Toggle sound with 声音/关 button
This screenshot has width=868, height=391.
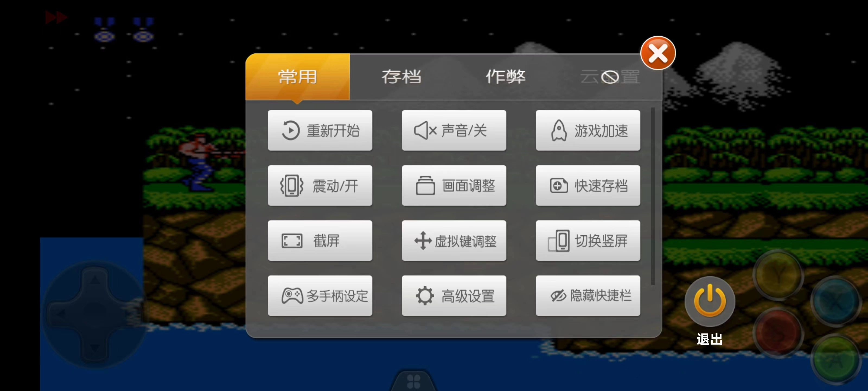454,130
